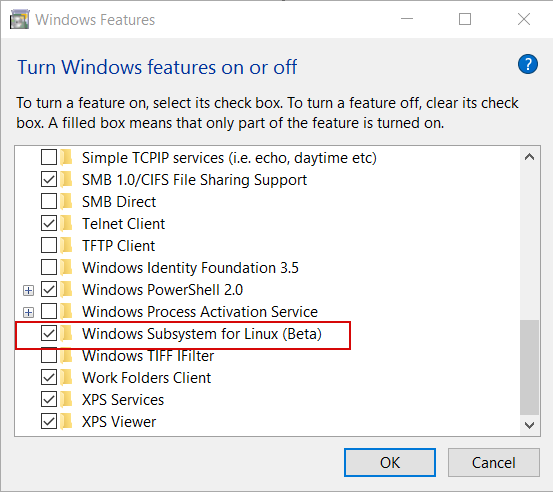This screenshot has height=493, width=553.
Task: Disable SMB 1.0/CIFS File Sharing Support
Action: 49,179
